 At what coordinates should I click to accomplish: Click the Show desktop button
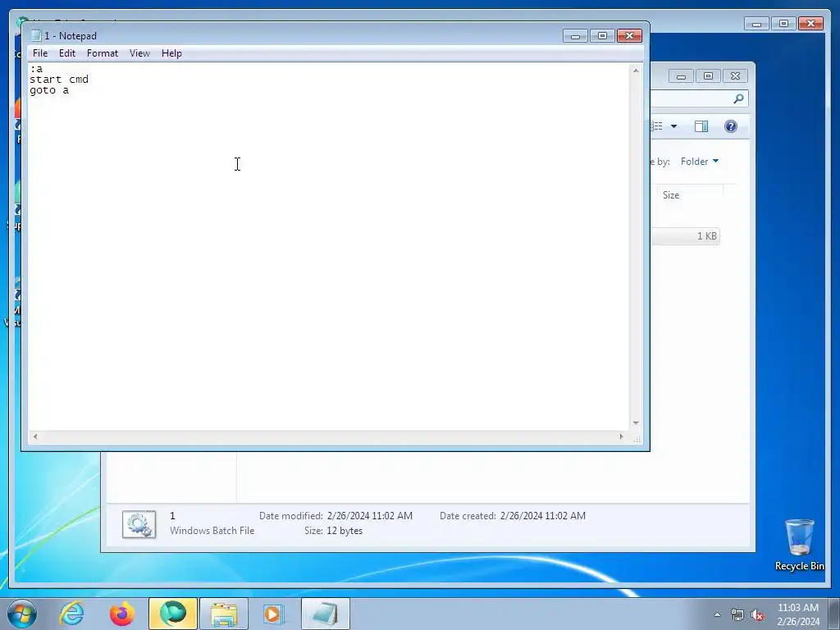pyautogui.click(x=834, y=614)
